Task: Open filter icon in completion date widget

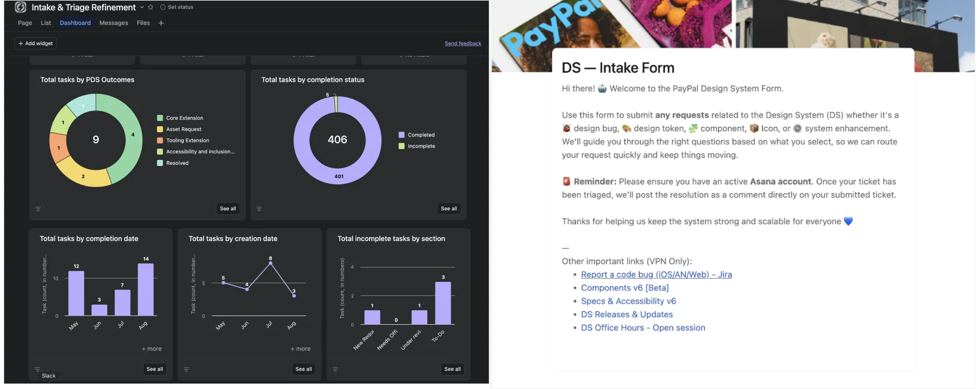Action: point(38,369)
